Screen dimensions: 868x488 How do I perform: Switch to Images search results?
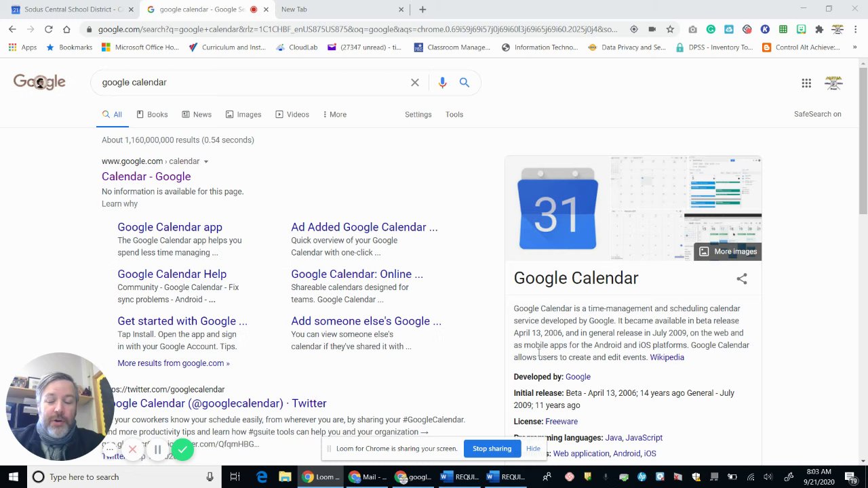(x=243, y=115)
